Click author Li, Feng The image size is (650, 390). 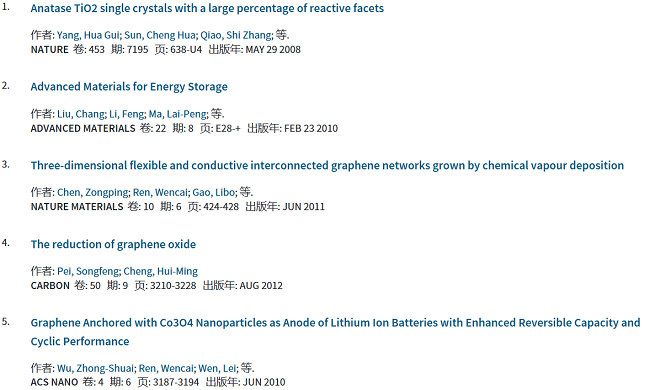(x=126, y=114)
